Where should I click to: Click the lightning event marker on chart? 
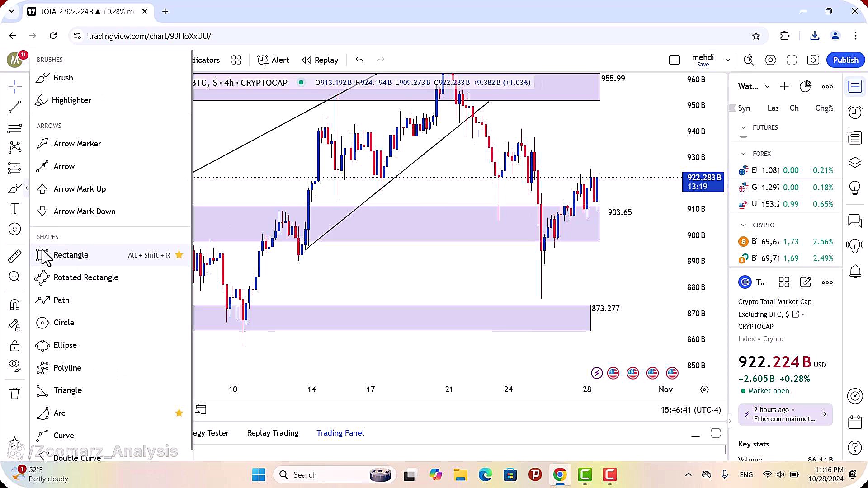point(597,373)
